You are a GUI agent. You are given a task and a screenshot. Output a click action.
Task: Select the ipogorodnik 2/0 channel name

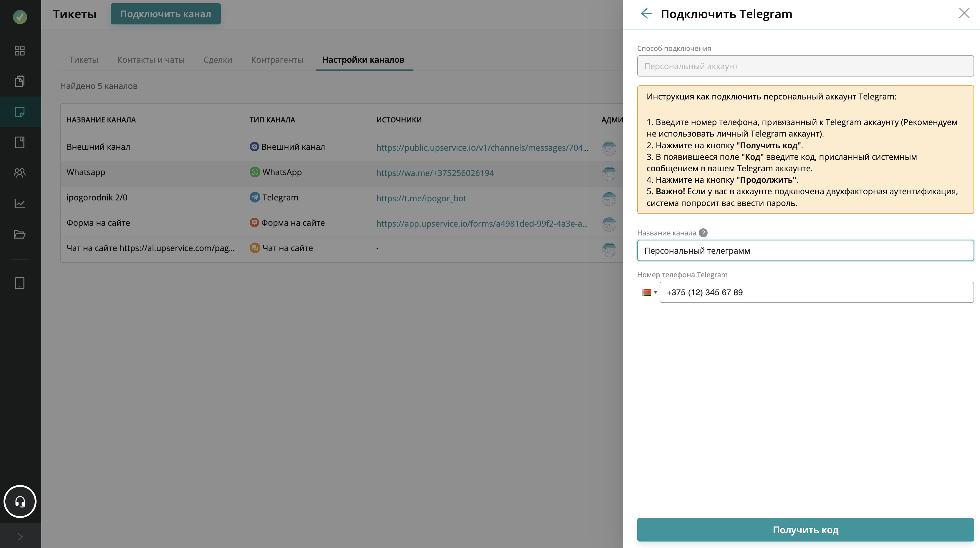pos(97,197)
